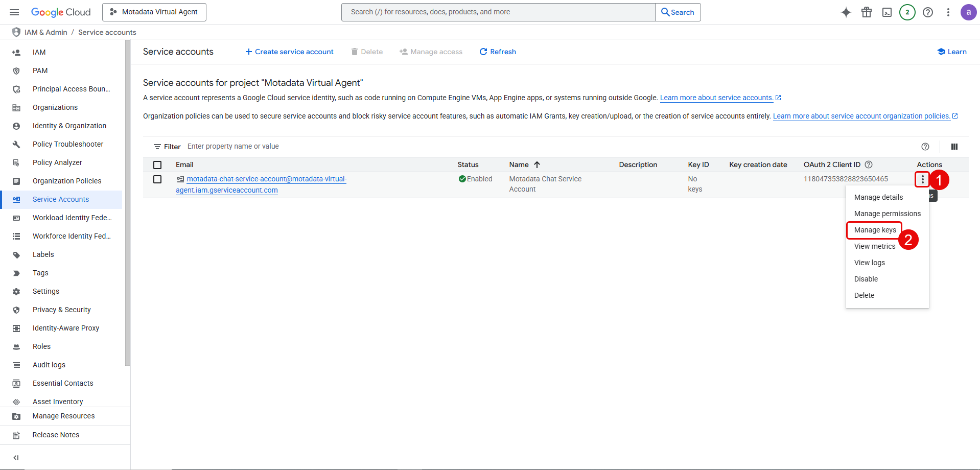Click the resource search bar

497,12
